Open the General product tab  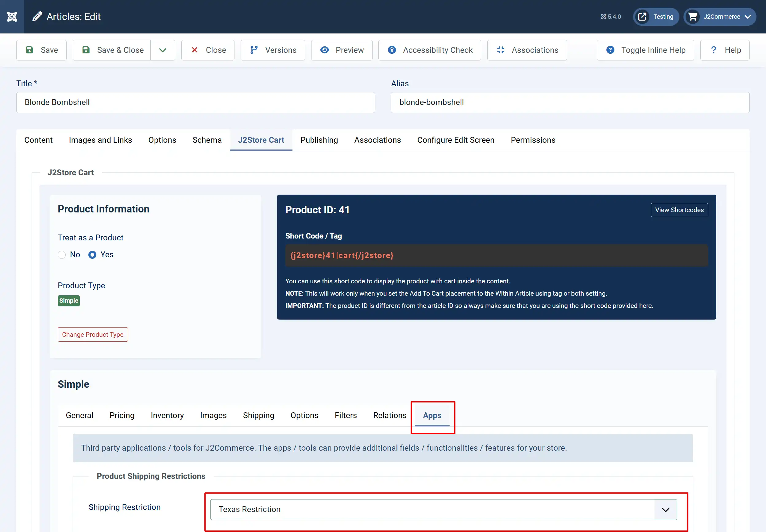click(79, 415)
